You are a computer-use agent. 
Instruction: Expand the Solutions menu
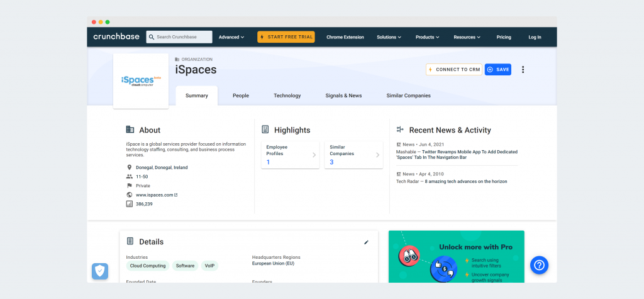[x=389, y=37]
